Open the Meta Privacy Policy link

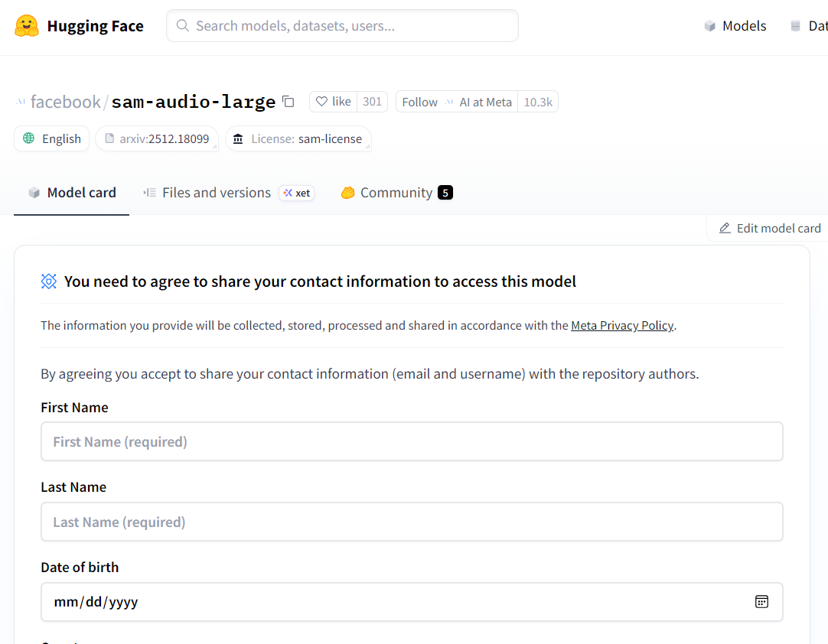tap(622, 325)
